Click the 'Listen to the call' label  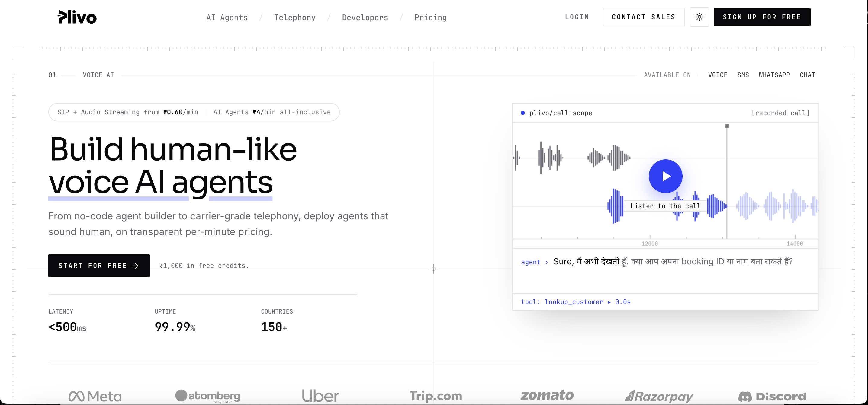[665, 206]
